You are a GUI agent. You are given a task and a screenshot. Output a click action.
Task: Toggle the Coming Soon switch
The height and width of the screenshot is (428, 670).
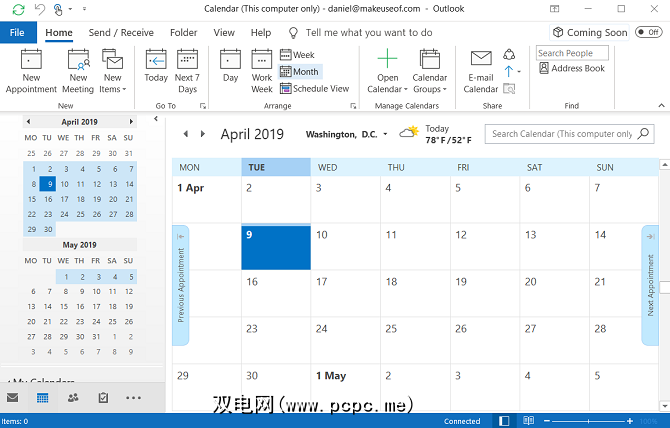point(649,32)
